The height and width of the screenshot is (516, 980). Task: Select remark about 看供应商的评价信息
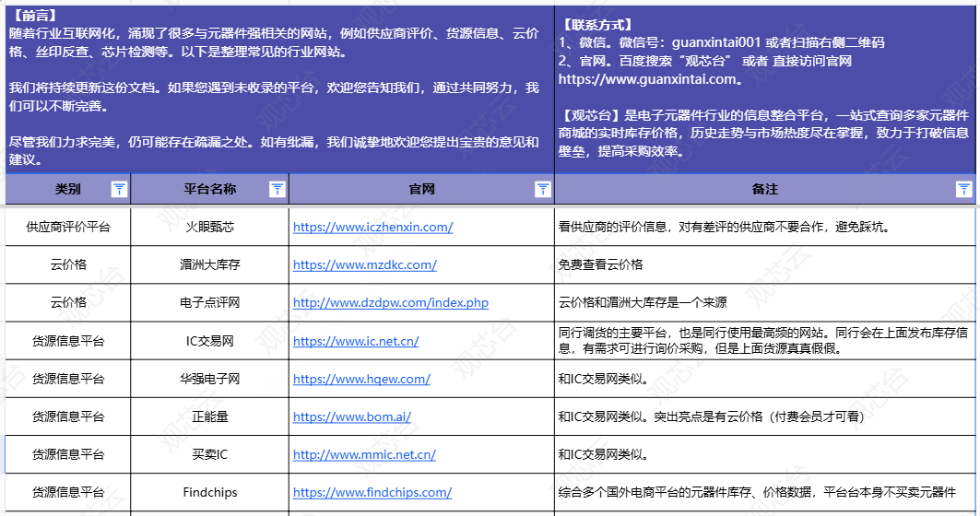pos(765,228)
